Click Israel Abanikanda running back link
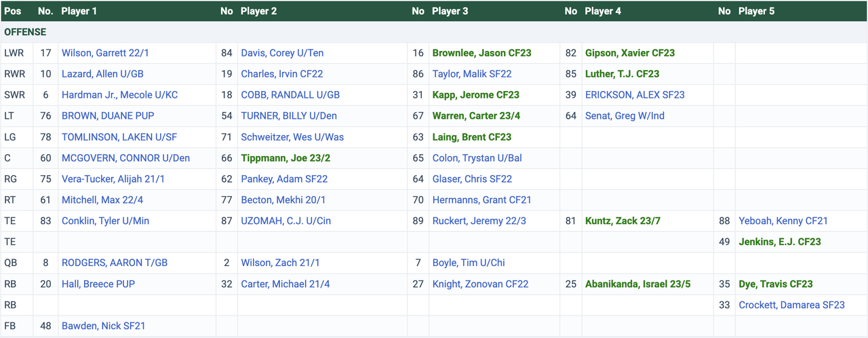The image size is (868, 338). (x=637, y=284)
